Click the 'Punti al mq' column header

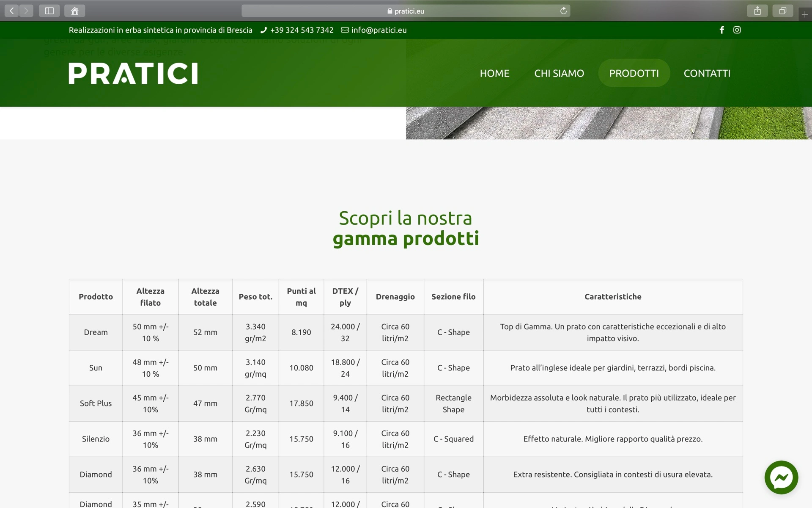[x=301, y=297]
